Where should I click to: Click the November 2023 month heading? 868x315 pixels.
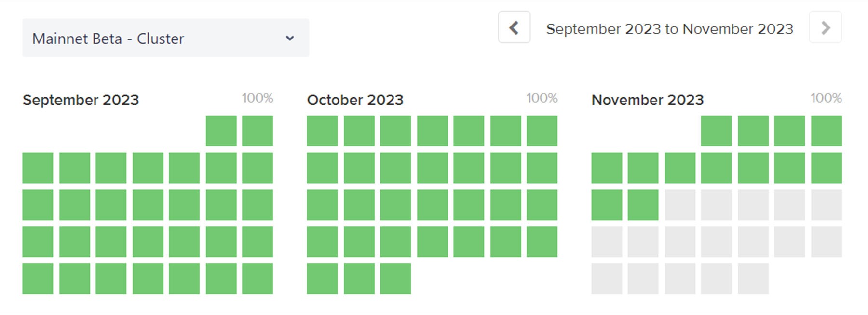pos(647,100)
